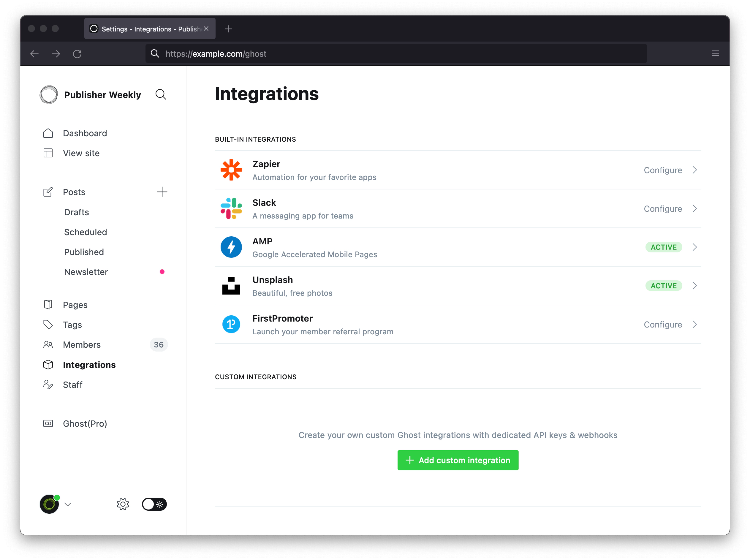Click the Unsplash integration icon
The height and width of the screenshot is (560, 750).
[x=231, y=285]
